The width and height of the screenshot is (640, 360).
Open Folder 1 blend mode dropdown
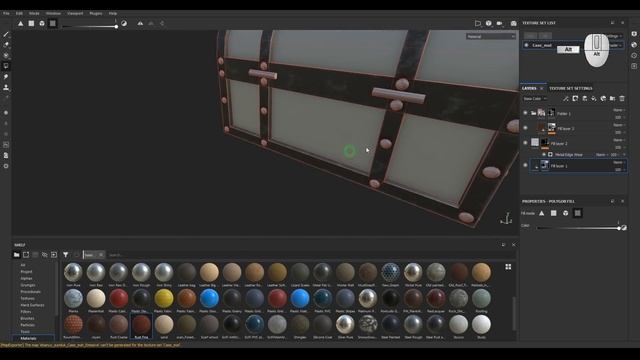(x=618, y=110)
